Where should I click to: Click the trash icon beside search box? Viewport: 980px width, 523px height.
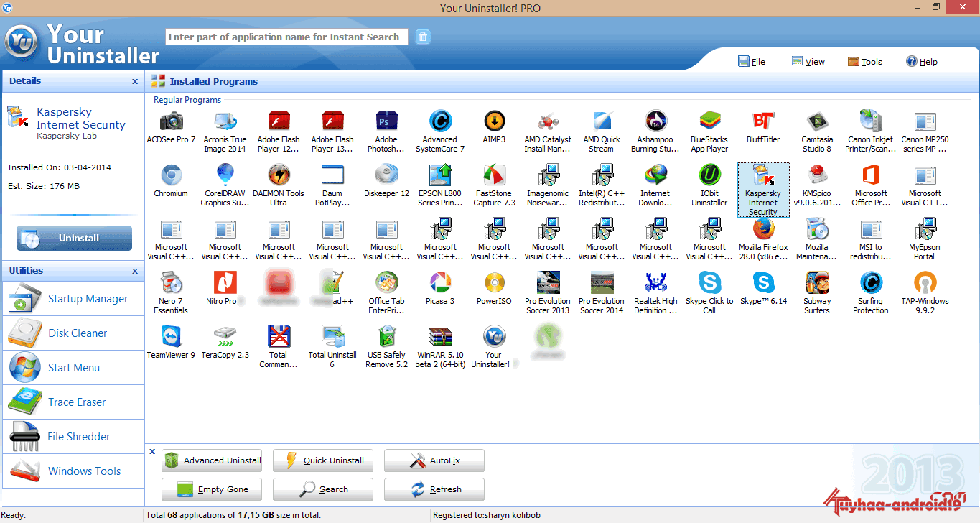pos(423,37)
